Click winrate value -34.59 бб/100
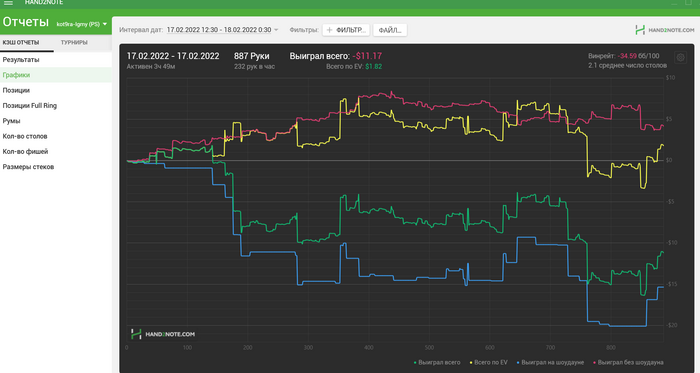 point(638,56)
